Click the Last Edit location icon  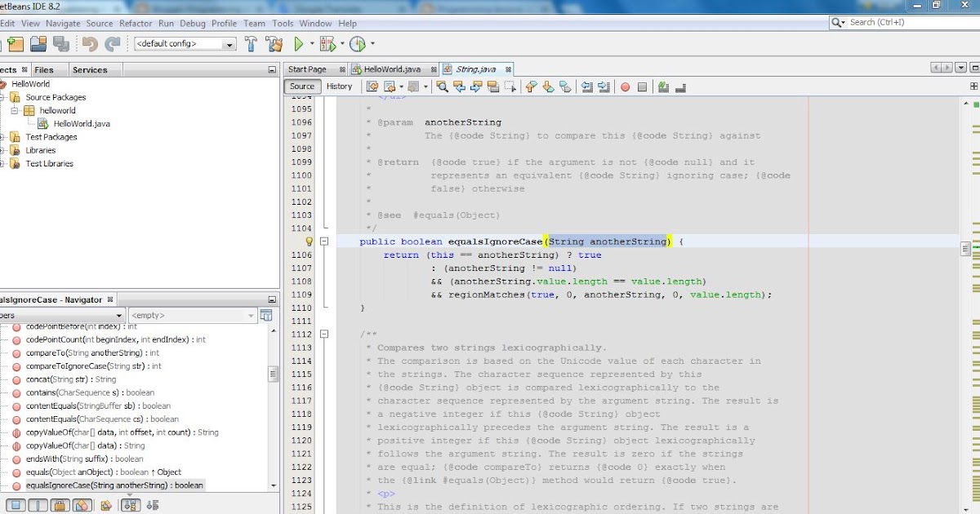pyautogui.click(x=373, y=86)
